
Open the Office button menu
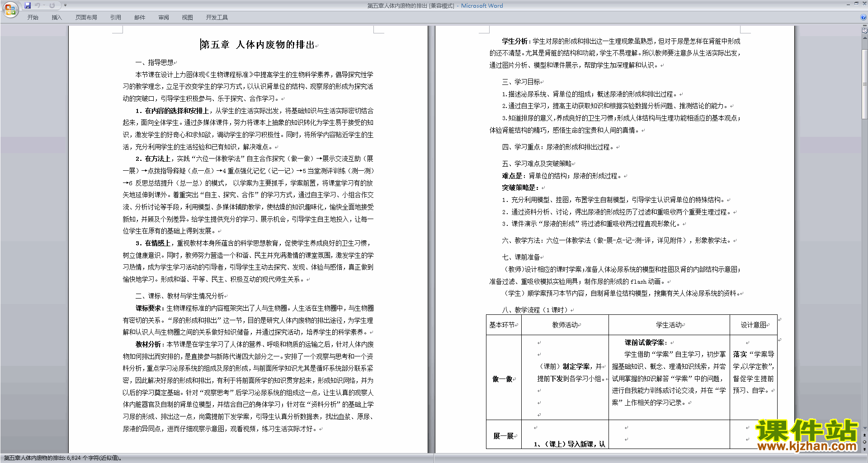10,9
